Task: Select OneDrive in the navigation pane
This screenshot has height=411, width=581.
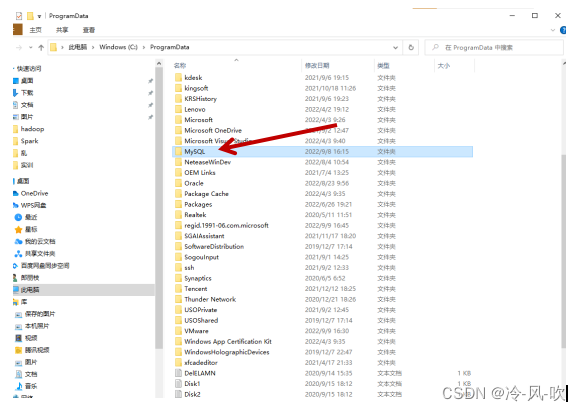Action: click(34, 193)
